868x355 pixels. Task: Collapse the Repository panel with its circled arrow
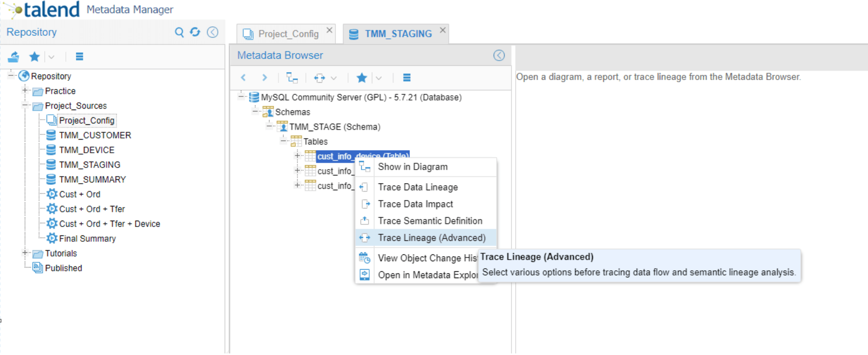click(213, 32)
